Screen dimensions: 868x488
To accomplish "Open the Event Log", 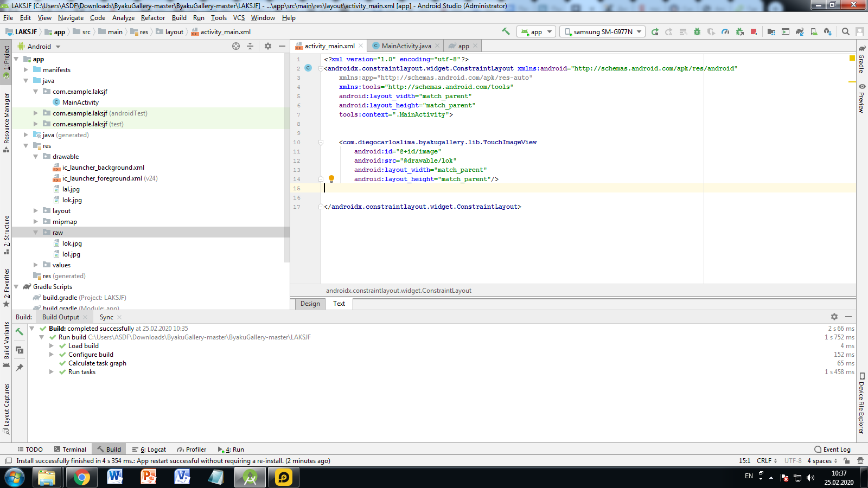I will coord(833,450).
